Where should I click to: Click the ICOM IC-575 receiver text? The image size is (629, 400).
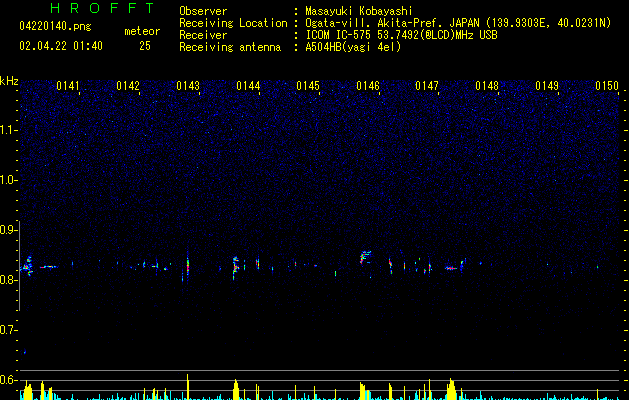point(401,35)
